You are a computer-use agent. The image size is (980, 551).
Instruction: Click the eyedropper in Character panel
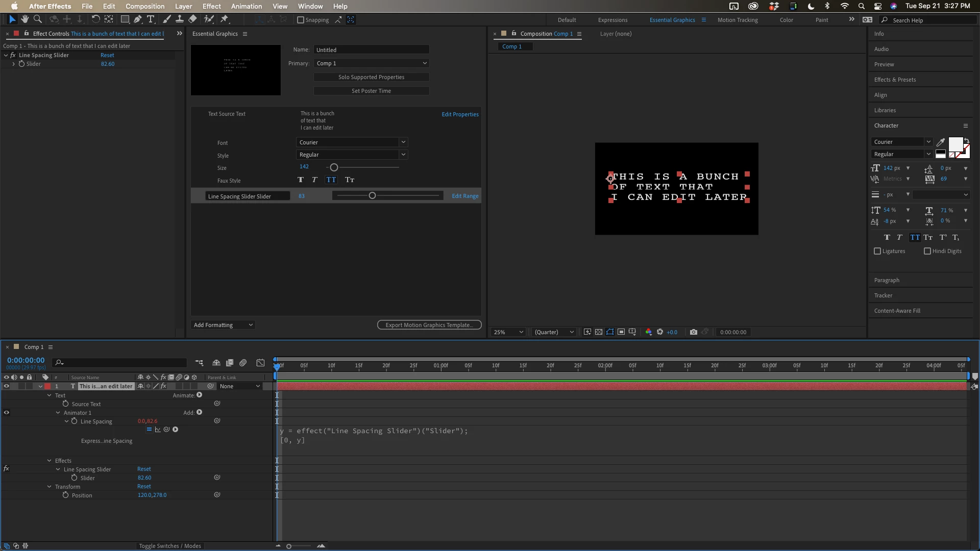941,142
